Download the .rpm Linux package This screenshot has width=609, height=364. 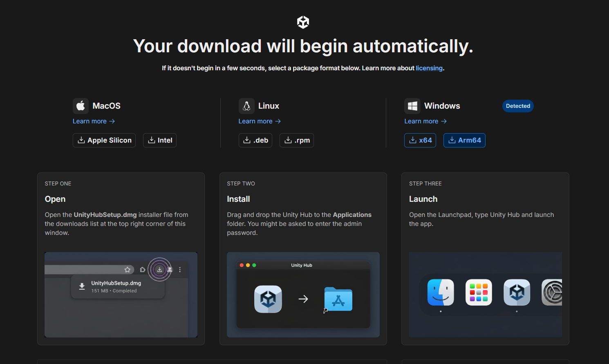(297, 140)
